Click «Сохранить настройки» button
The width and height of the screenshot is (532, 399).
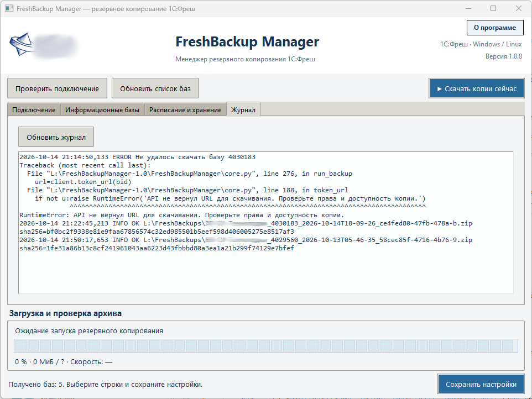[481, 384]
